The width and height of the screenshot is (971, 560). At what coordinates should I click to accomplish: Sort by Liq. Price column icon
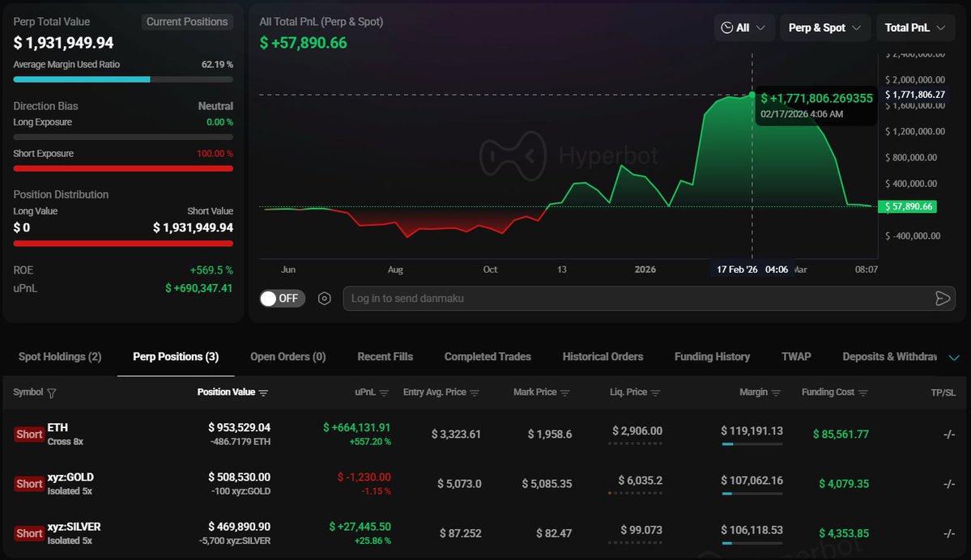pos(655,392)
